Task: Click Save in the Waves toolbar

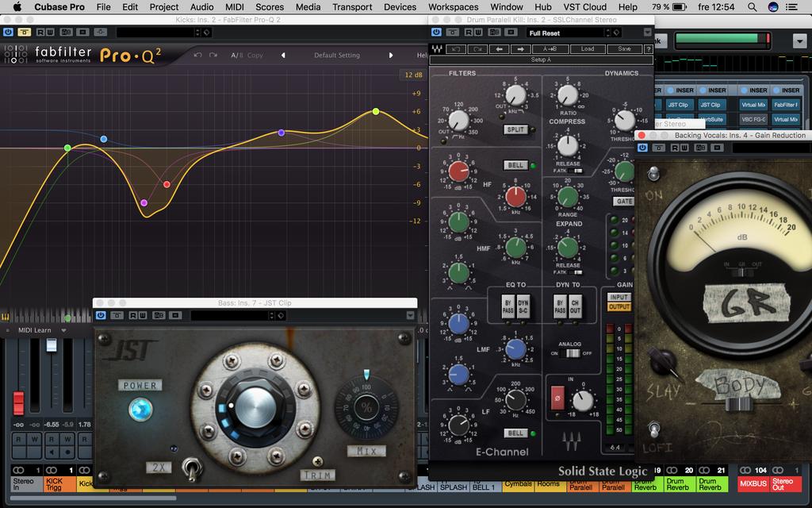Action: [624, 48]
